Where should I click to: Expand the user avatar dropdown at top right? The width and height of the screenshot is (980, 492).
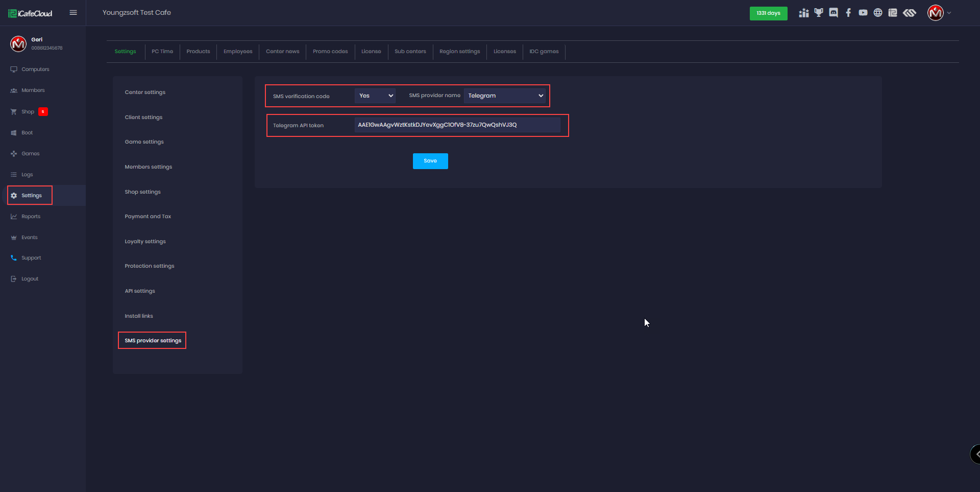click(939, 13)
